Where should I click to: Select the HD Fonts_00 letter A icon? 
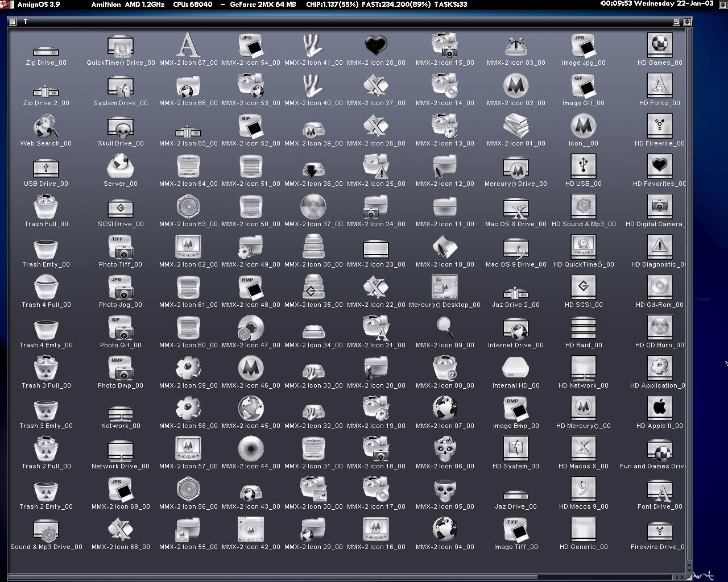[659, 85]
